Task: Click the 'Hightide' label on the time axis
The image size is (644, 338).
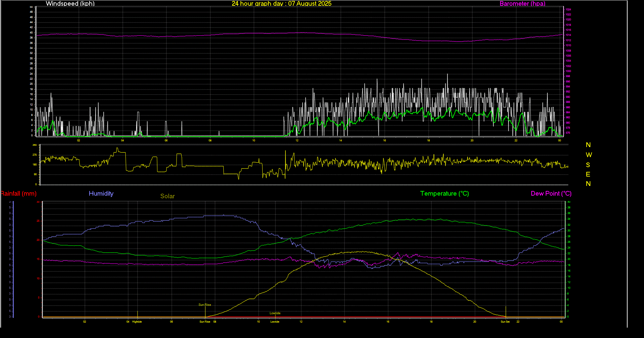Action: [137, 322]
